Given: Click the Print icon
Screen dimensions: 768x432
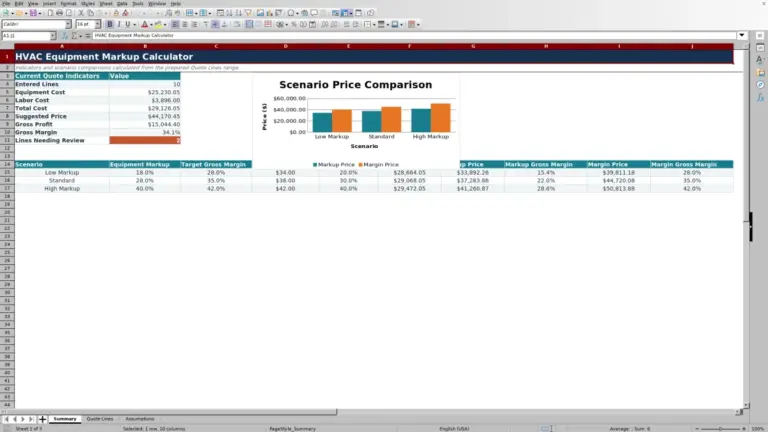Looking at the screenshot, I should [59, 13].
